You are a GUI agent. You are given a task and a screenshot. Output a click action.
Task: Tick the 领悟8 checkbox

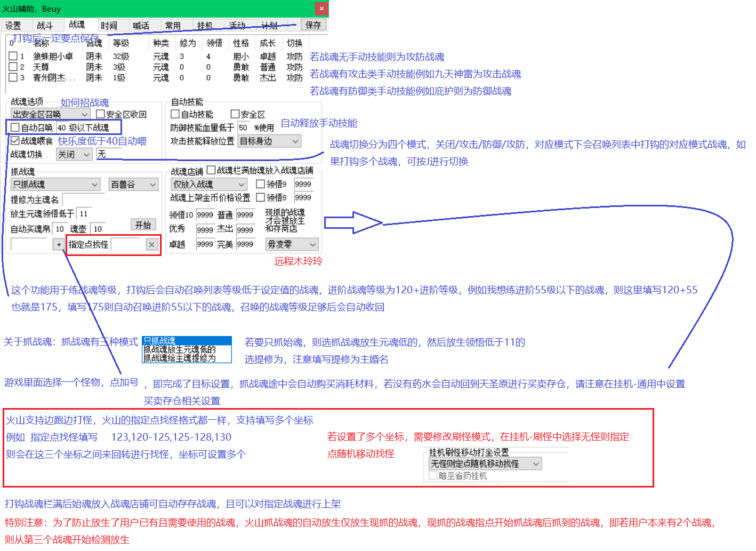pyautogui.click(x=261, y=197)
